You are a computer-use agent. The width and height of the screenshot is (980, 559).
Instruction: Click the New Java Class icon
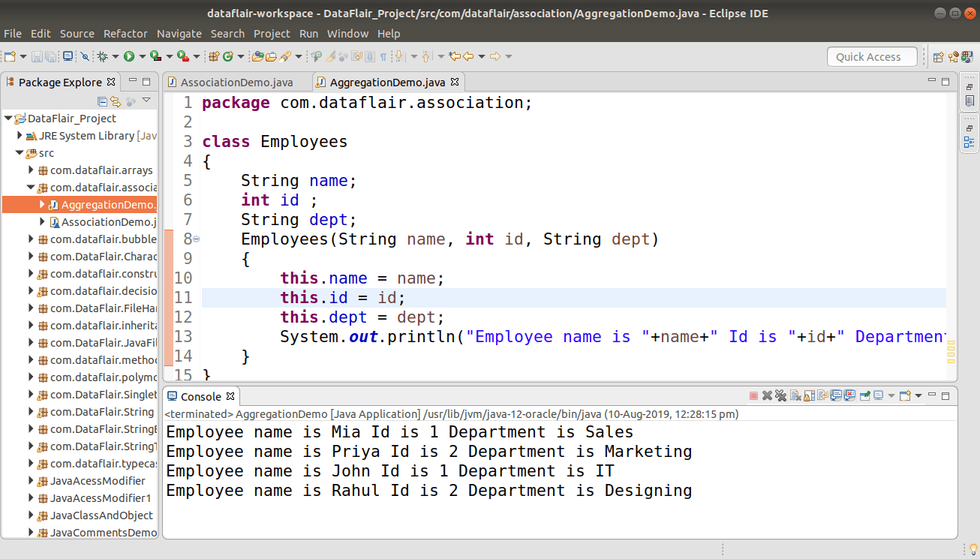click(x=228, y=56)
